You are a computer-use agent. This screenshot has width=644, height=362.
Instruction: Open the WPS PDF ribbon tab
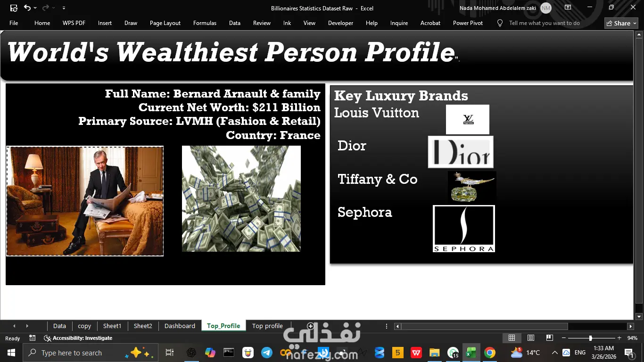coord(74,23)
